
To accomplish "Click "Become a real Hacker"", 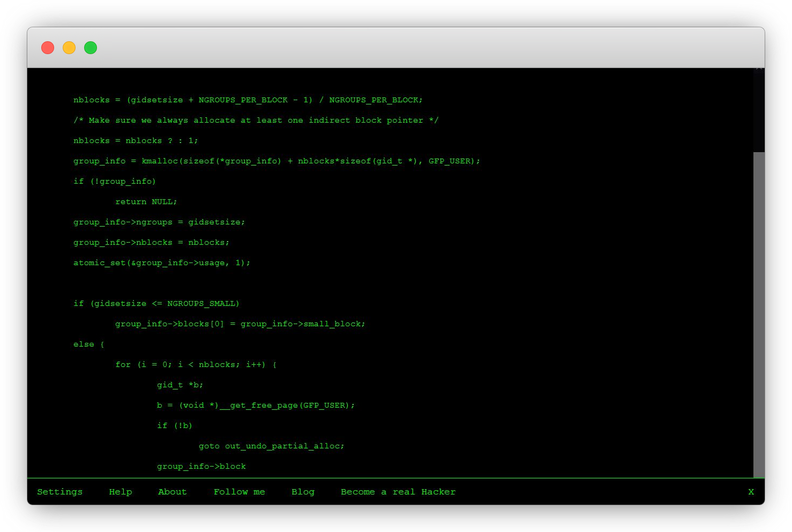I will [398, 491].
